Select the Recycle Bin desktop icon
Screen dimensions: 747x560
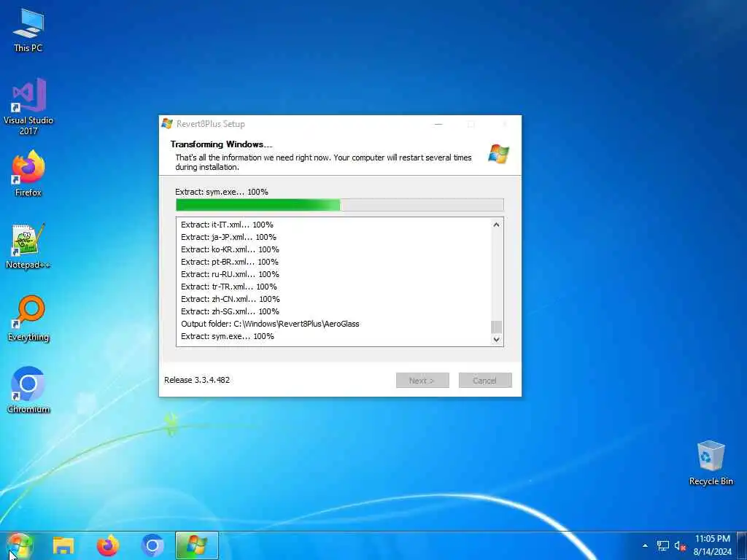[711, 463]
